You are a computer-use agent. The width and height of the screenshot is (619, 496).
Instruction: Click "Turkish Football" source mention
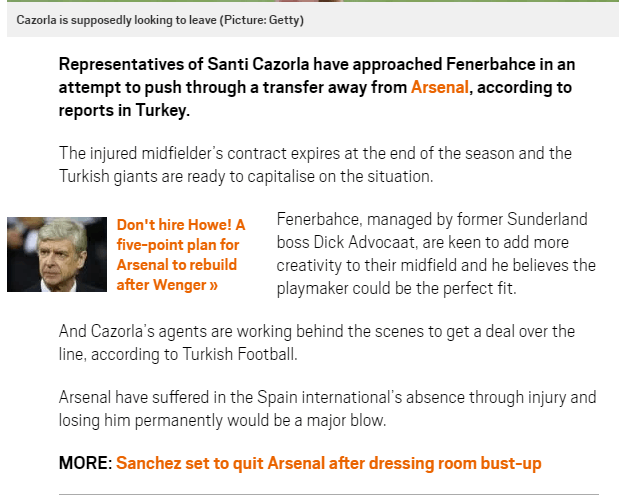(x=239, y=354)
